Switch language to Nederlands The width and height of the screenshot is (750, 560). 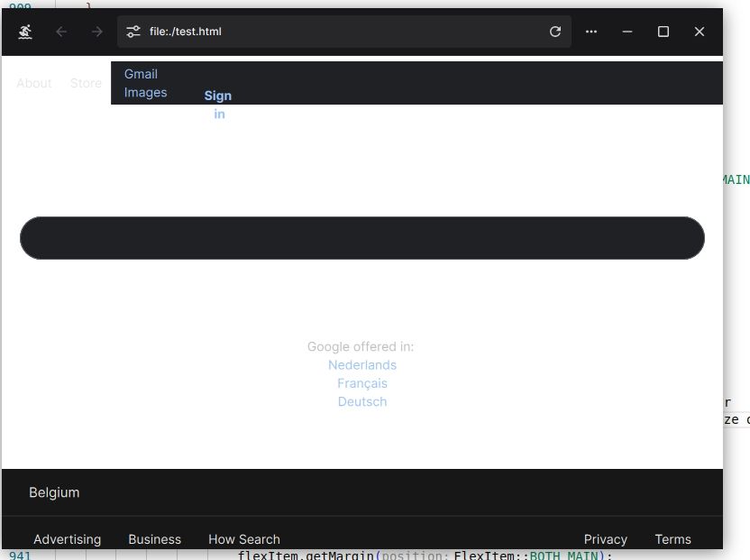click(x=362, y=365)
